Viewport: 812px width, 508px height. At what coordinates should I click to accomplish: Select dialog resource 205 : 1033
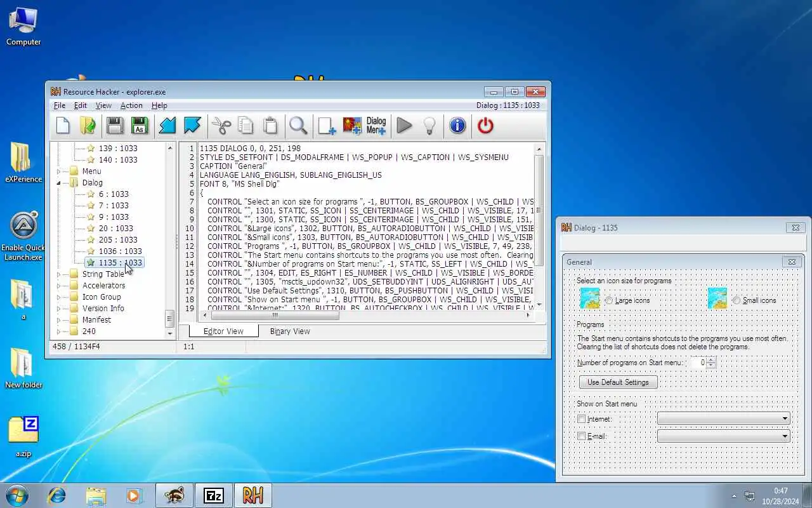(118, 240)
